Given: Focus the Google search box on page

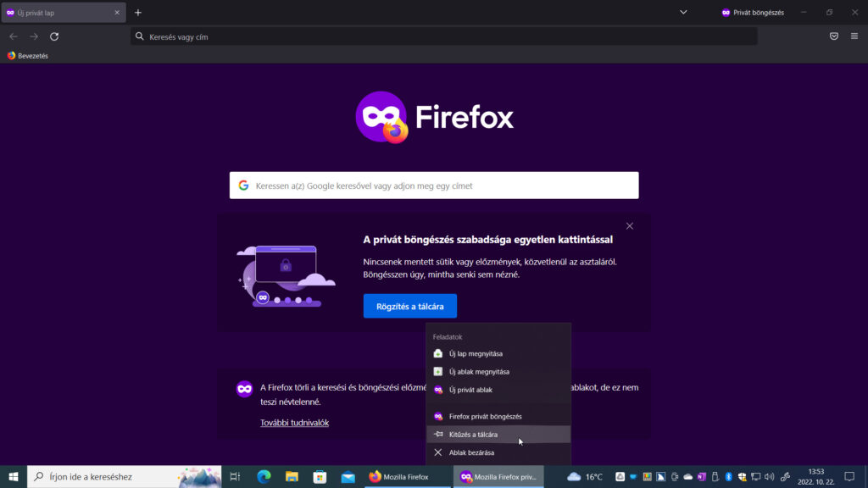Looking at the screenshot, I should (x=434, y=186).
